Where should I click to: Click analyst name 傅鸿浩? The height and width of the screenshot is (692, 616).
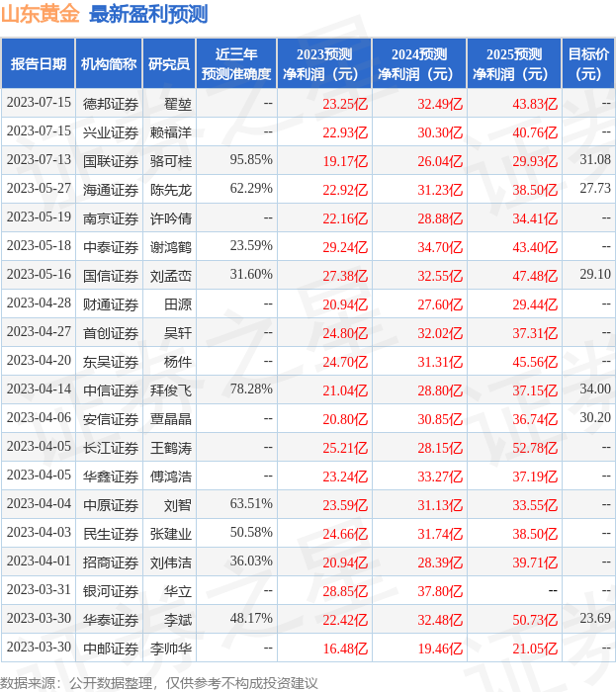[171, 477]
